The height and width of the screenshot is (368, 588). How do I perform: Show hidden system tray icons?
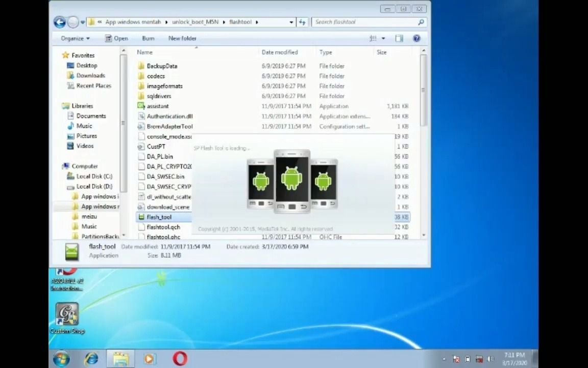click(444, 359)
